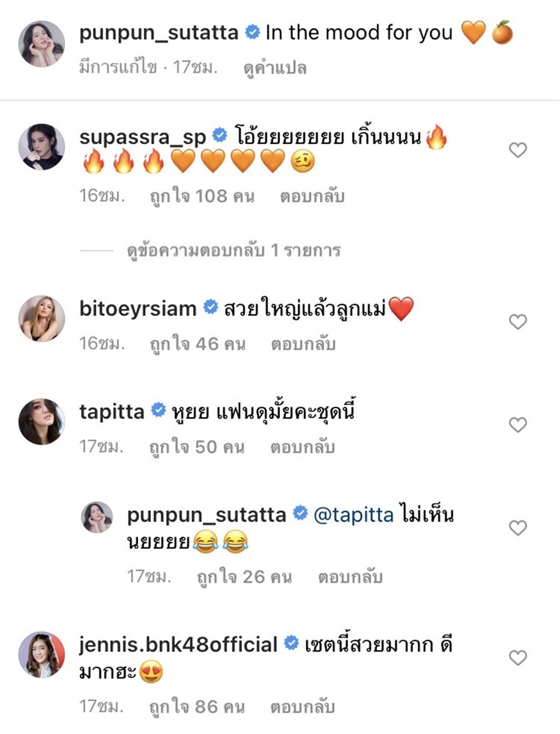Like punpun_sutatta's reply to tapitta
Image resolution: width=560 pixels, height=734 pixels.
pos(518,528)
